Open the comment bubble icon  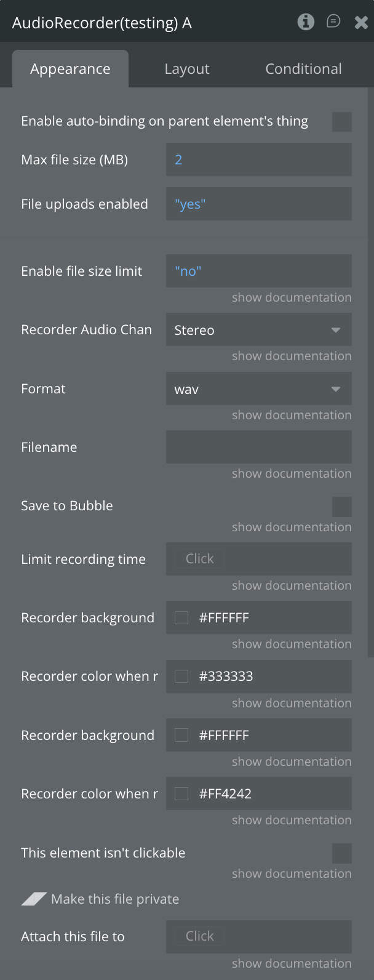(333, 22)
